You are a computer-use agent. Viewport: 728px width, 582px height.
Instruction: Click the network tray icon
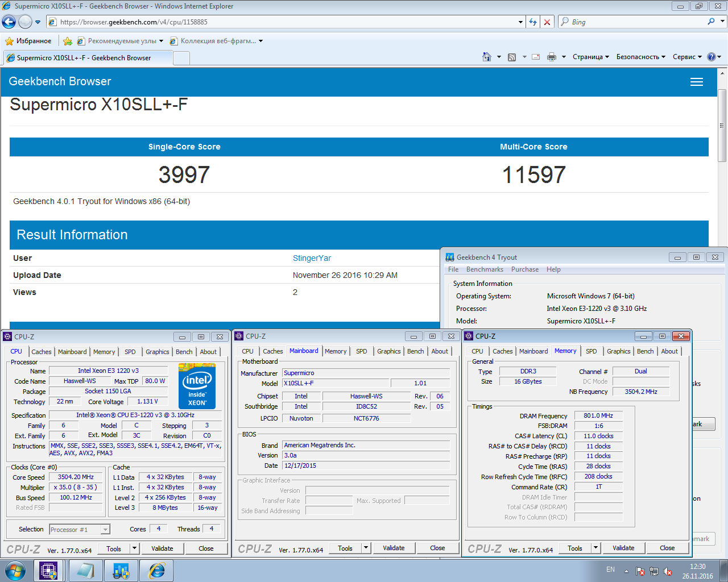[654, 571]
